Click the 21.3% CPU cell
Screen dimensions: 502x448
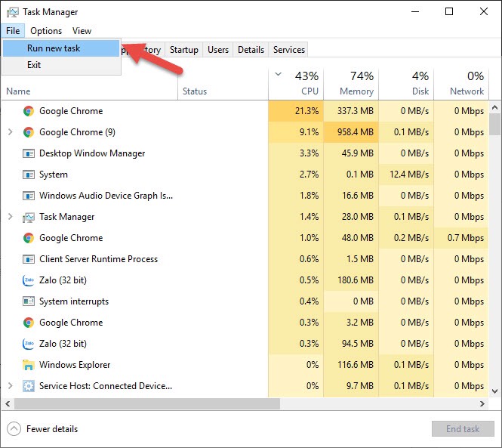(296, 111)
